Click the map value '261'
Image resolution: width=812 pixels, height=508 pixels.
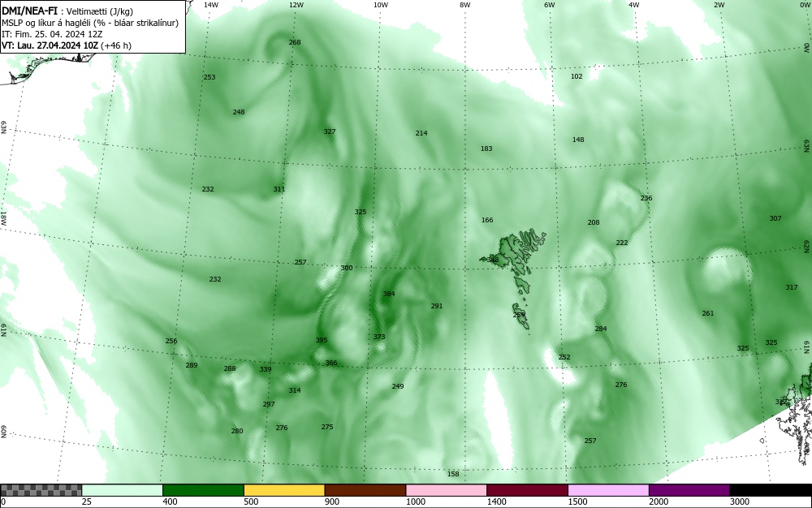708,313
